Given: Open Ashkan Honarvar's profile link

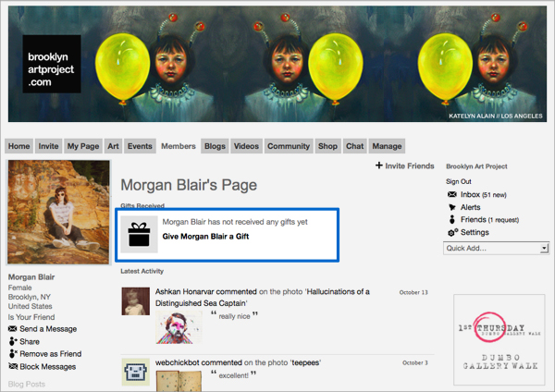Looking at the screenshot, I should tap(185, 291).
